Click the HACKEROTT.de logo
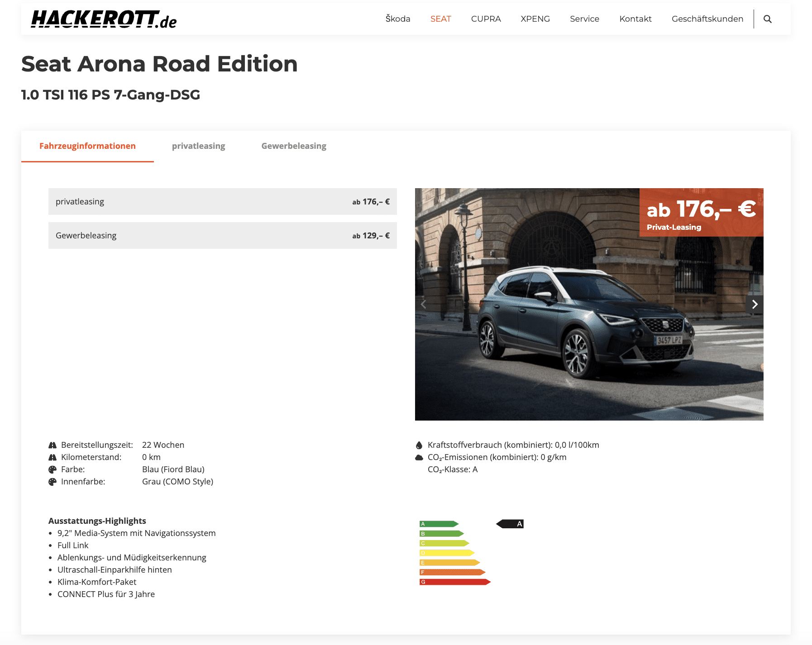Screen dimensions: 812x645 [104, 19]
